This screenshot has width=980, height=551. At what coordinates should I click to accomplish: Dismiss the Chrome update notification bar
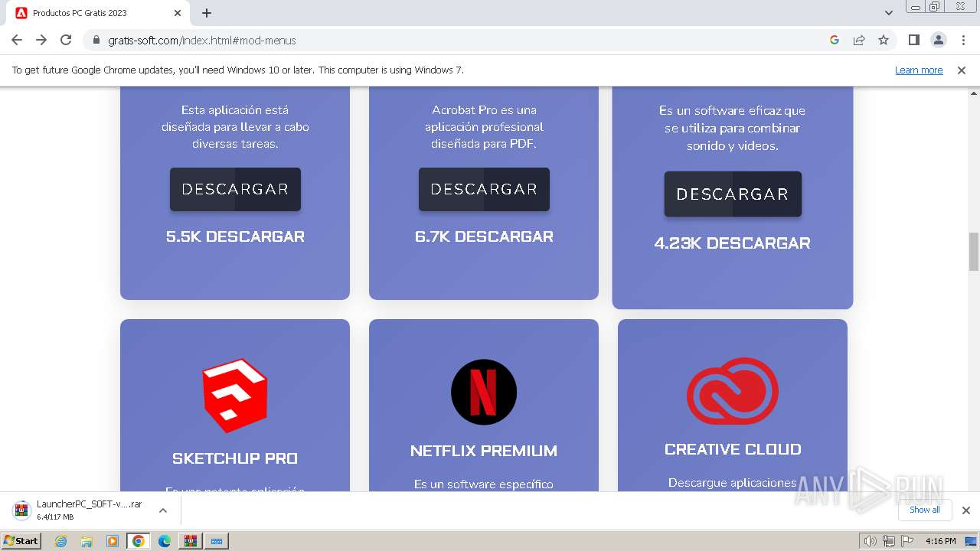[962, 70]
